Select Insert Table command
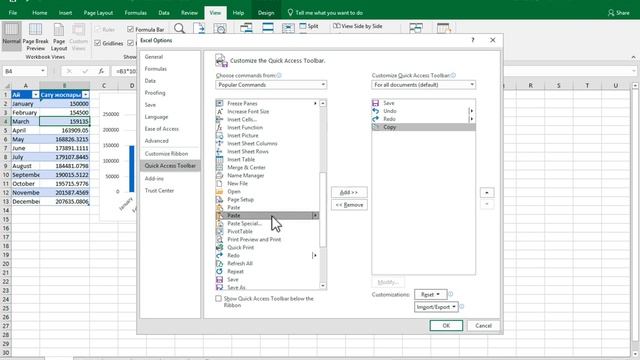 coord(241,160)
